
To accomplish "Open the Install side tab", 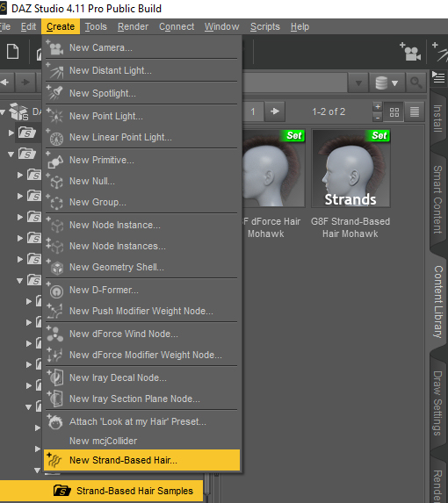I will point(438,118).
